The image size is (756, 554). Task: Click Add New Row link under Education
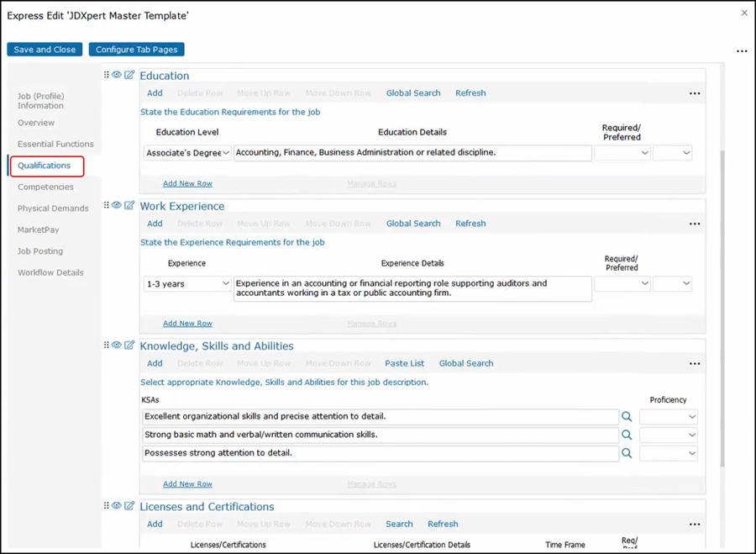coord(187,183)
